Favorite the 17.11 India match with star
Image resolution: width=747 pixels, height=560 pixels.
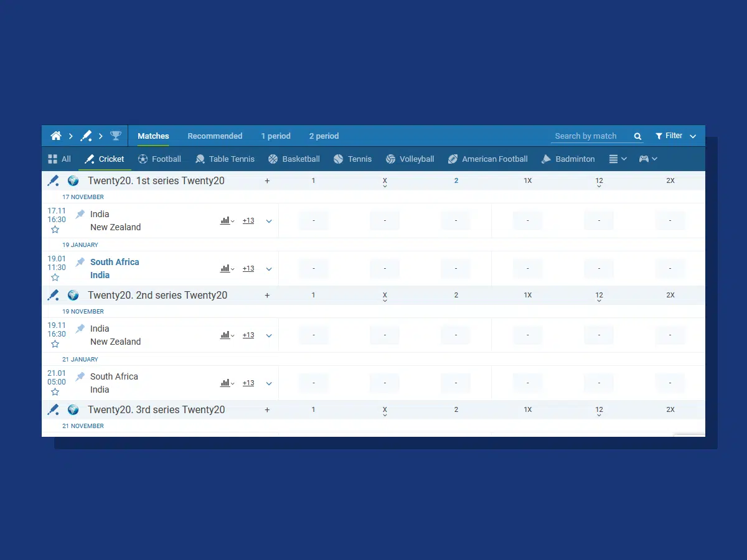[55, 230]
